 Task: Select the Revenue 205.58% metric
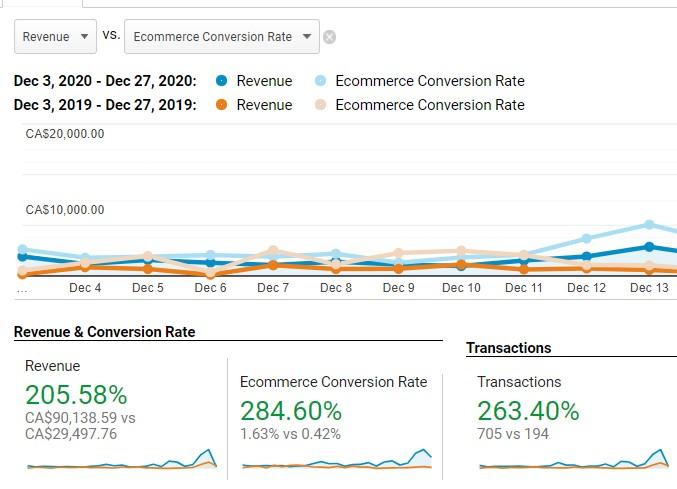[76, 395]
